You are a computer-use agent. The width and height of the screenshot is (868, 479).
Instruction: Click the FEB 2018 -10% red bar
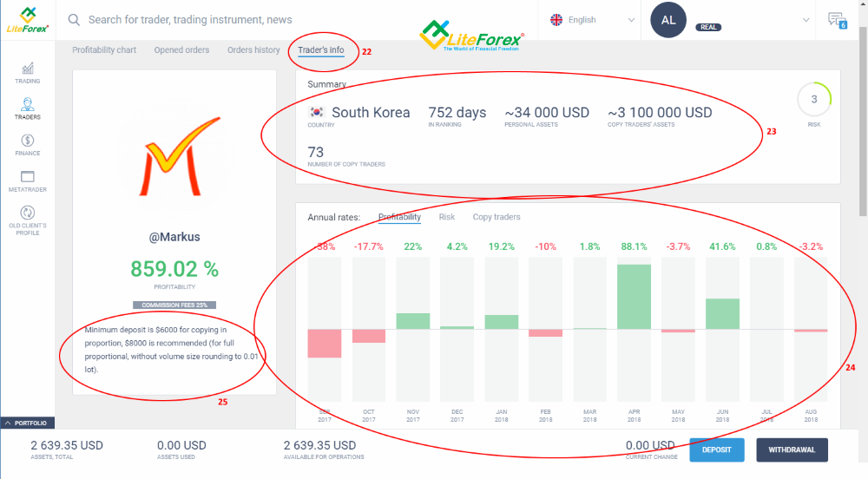pyautogui.click(x=545, y=333)
